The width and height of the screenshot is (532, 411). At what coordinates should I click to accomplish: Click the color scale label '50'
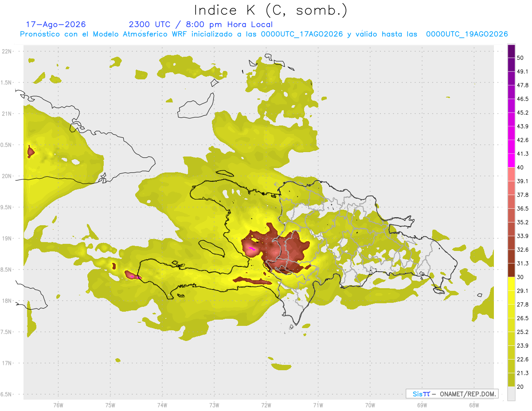[x=520, y=58]
